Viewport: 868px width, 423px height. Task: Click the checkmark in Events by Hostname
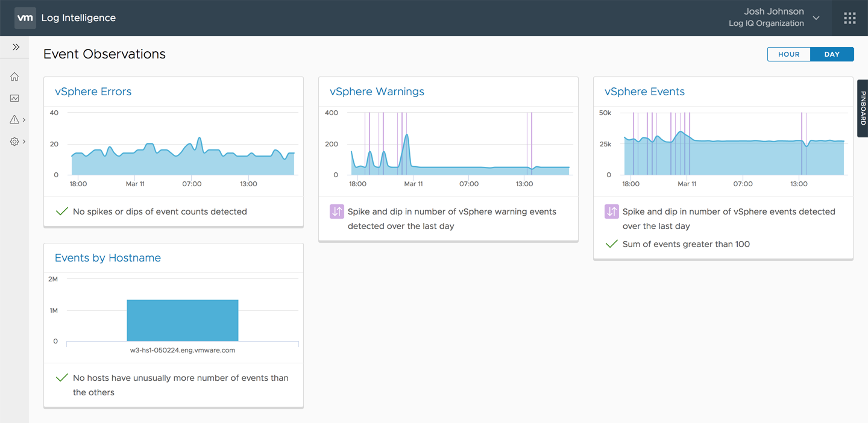click(61, 378)
